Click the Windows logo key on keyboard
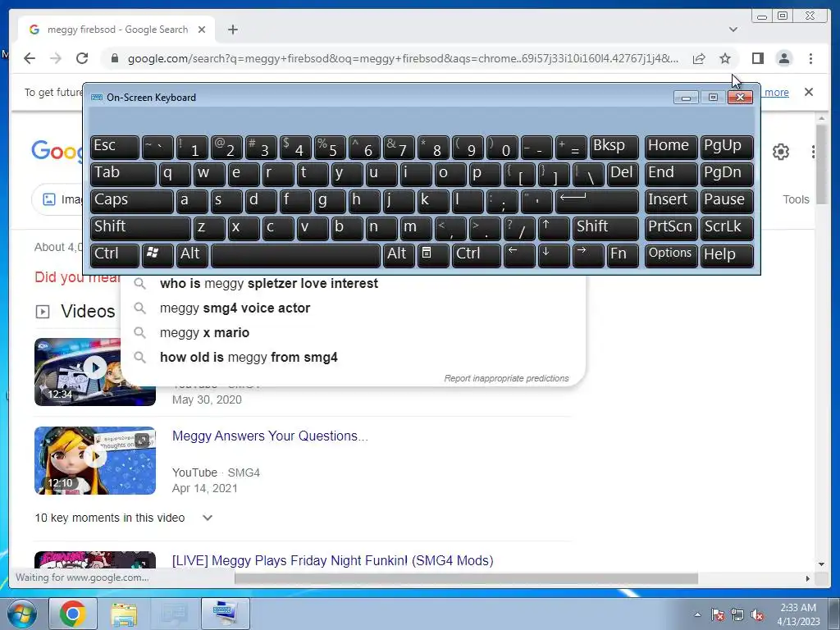840x630 pixels. click(158, 255)
